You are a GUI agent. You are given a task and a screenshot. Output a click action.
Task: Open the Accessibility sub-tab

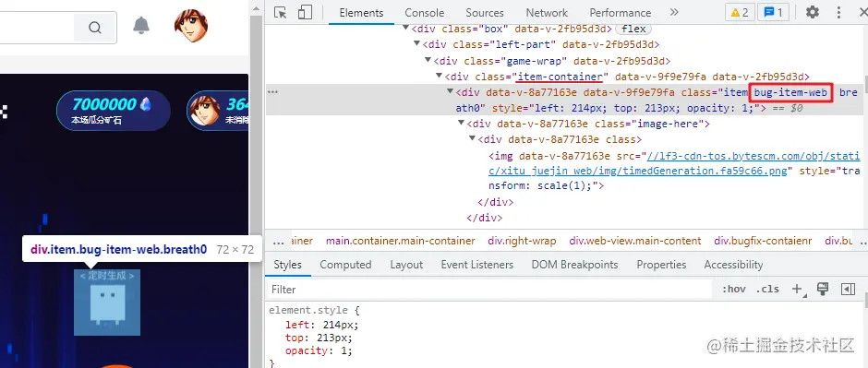point(733,265)
